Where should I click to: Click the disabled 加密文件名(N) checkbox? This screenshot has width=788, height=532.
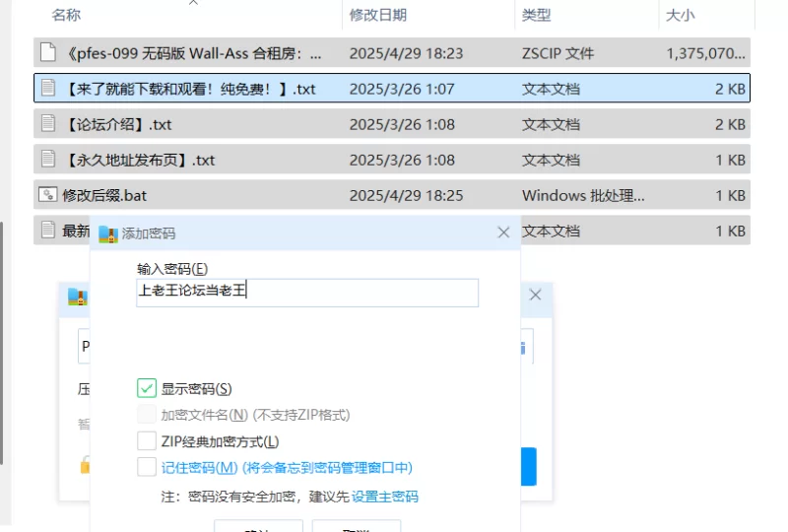[147, 415]
